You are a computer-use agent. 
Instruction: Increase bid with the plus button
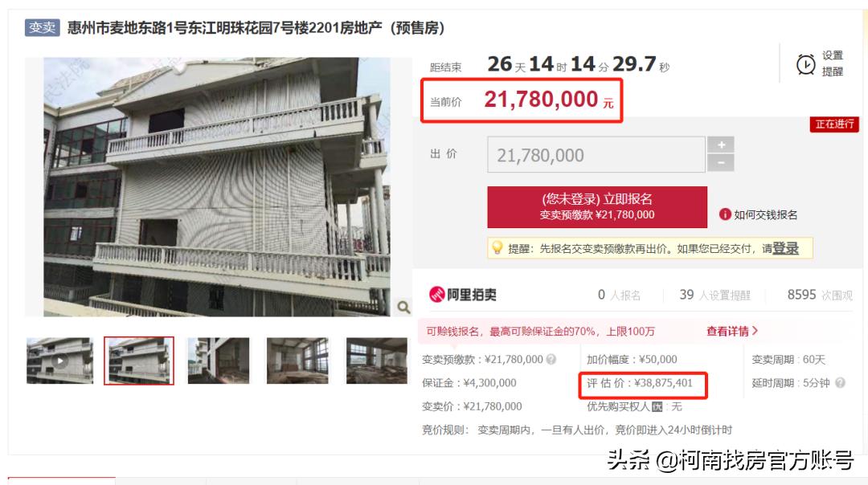[721, 145]
